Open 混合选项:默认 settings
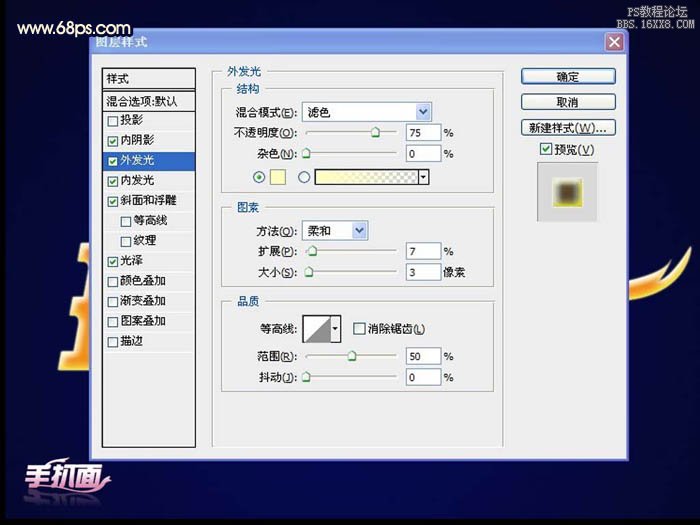Image resolution: width=700 pixels, height=525 pixels. (149, 101)
